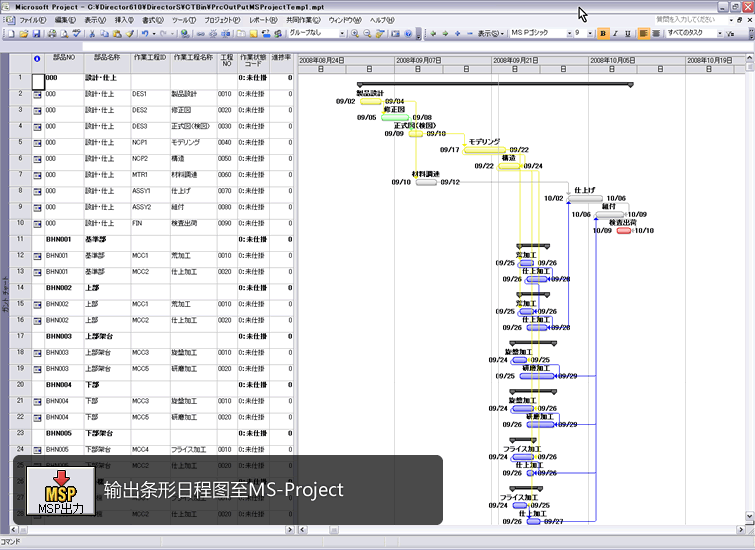Toggle Bold formatting

point(603,33)
